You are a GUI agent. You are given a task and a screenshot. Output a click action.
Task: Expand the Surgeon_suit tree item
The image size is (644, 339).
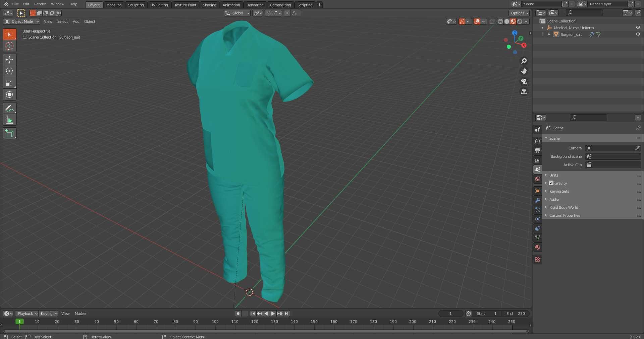549,34
